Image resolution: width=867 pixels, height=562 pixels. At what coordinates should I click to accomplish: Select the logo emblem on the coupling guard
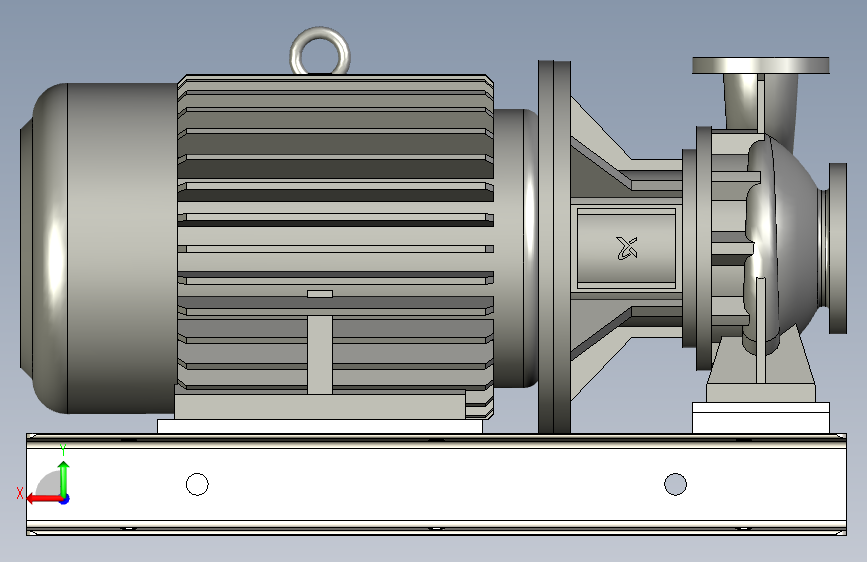pyautogui.click(x=626, y=248)
